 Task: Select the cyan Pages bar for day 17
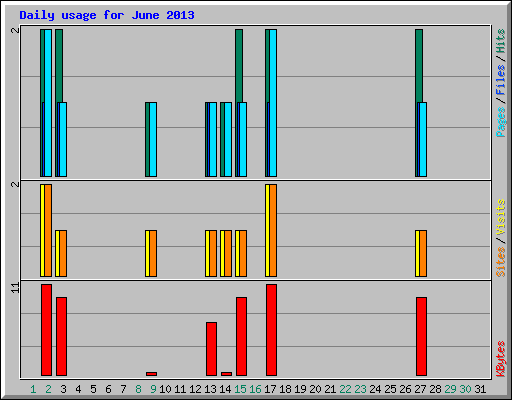coord(273,103)
